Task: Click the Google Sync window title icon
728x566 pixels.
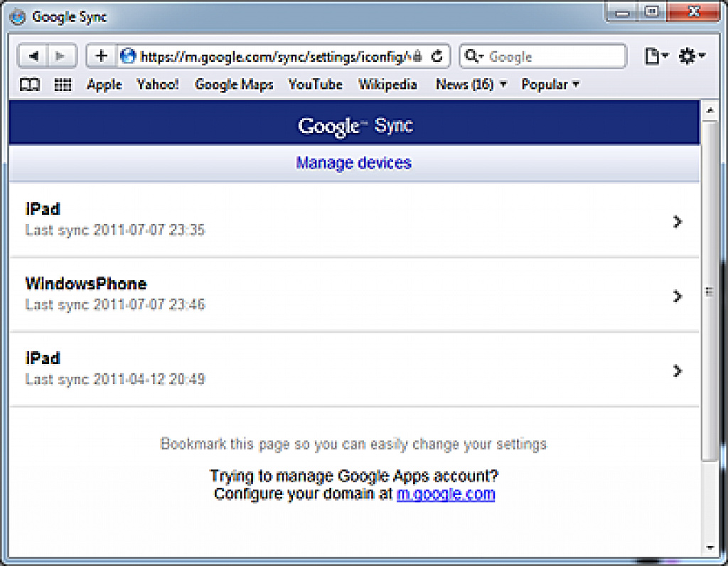Action: click(x=18, y=17)
